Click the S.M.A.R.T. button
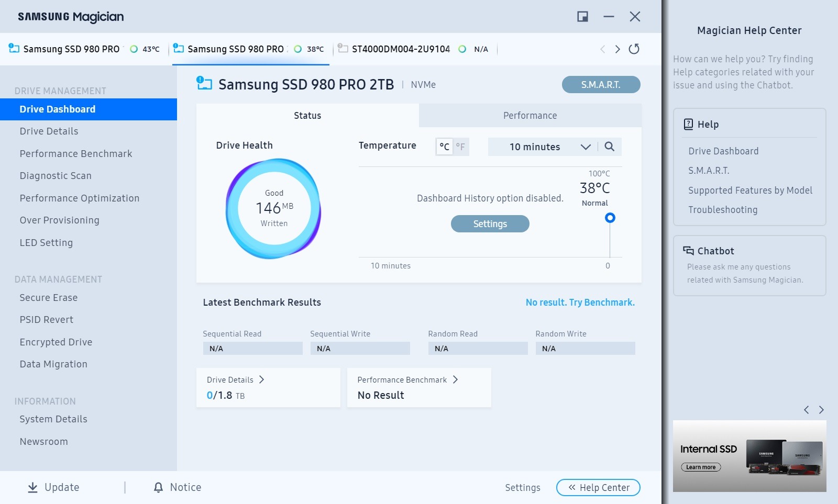This screenshot has height=504, width=838. [x=601, y=85]
